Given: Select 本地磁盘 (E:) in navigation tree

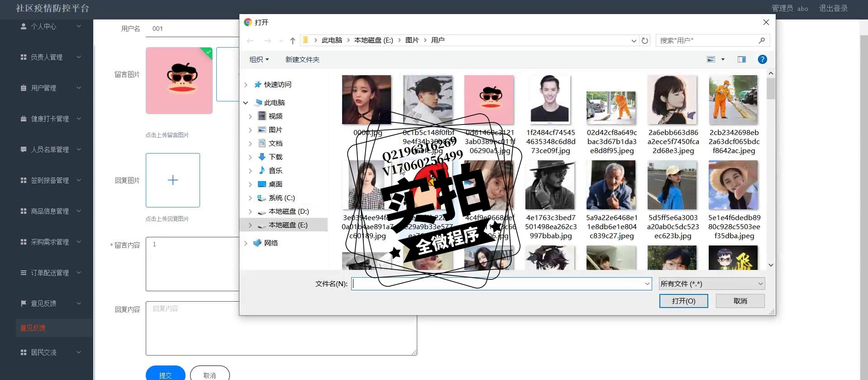Looking at the screenshot, I should [283, 225].
